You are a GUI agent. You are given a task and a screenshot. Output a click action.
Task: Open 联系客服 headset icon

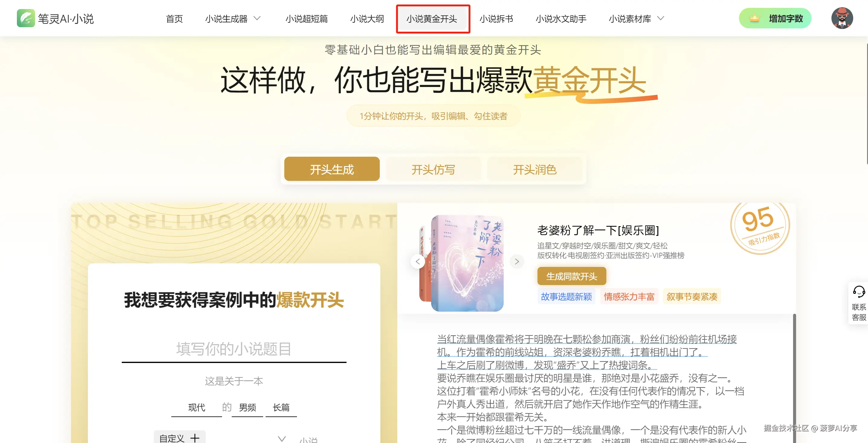[x=859, y=292]
